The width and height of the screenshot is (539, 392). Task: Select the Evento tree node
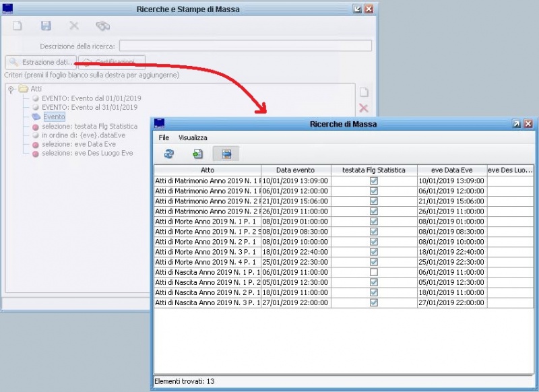54,117
